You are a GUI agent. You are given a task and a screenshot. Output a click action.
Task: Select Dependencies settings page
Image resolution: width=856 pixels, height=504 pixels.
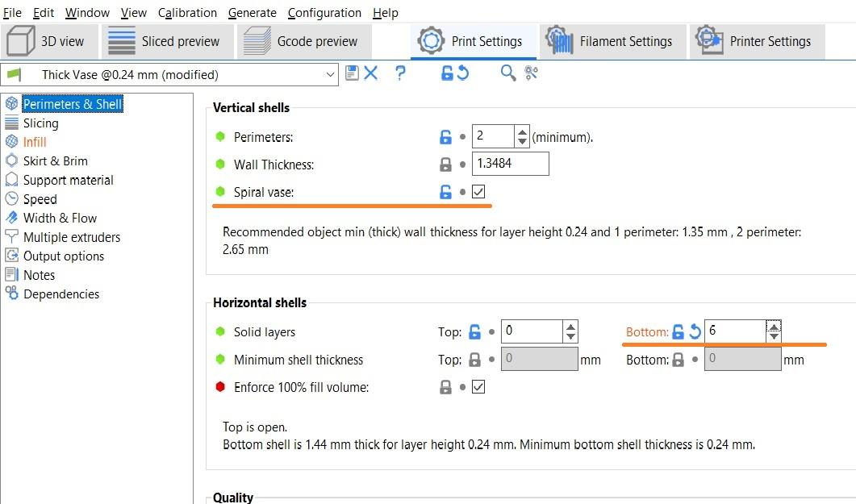[x=61, y=294]
